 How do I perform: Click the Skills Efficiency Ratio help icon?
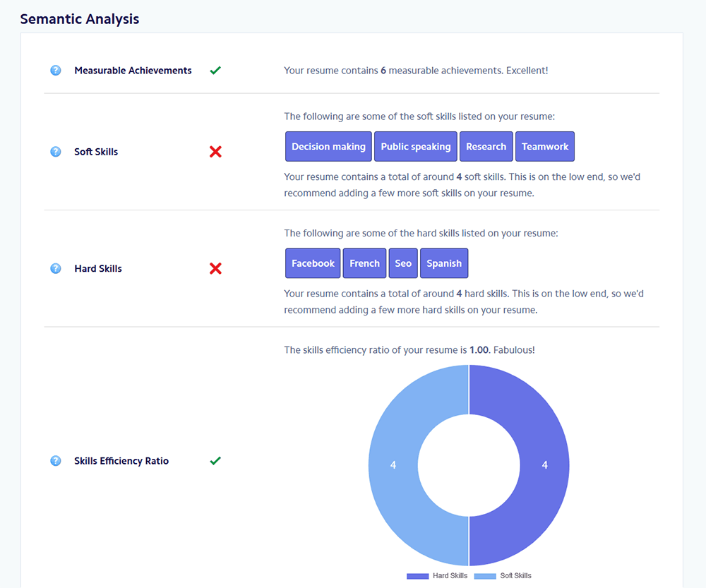pyautogui.click(x=55, y=460)
